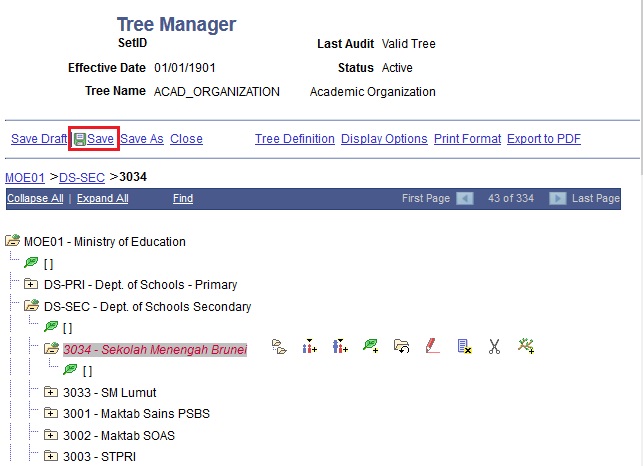Viewport: 643px width, 466px height.
Task: Click the 01/01/1901 effective date value
Action: point(185,68)
